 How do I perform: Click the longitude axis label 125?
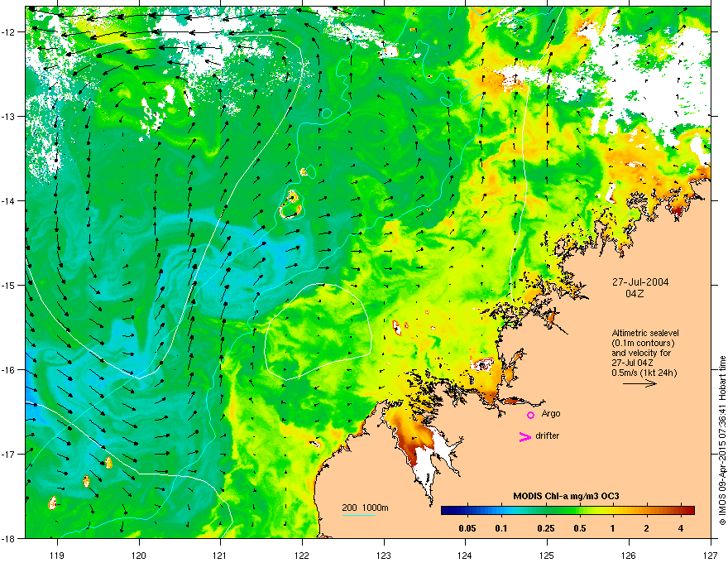(x=547, y=555)
